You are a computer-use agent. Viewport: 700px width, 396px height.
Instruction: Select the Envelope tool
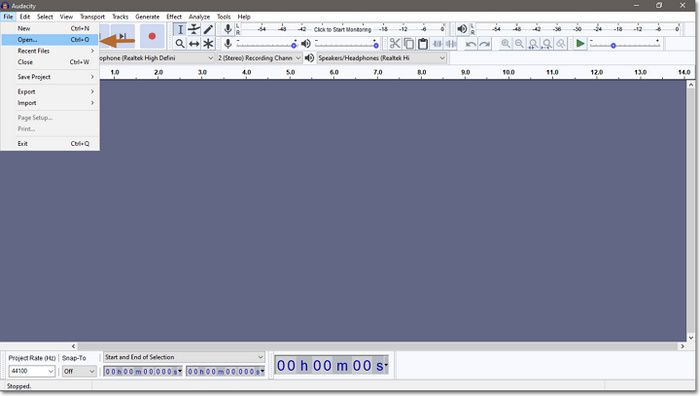pyautogui.click(x=194, y=29)
